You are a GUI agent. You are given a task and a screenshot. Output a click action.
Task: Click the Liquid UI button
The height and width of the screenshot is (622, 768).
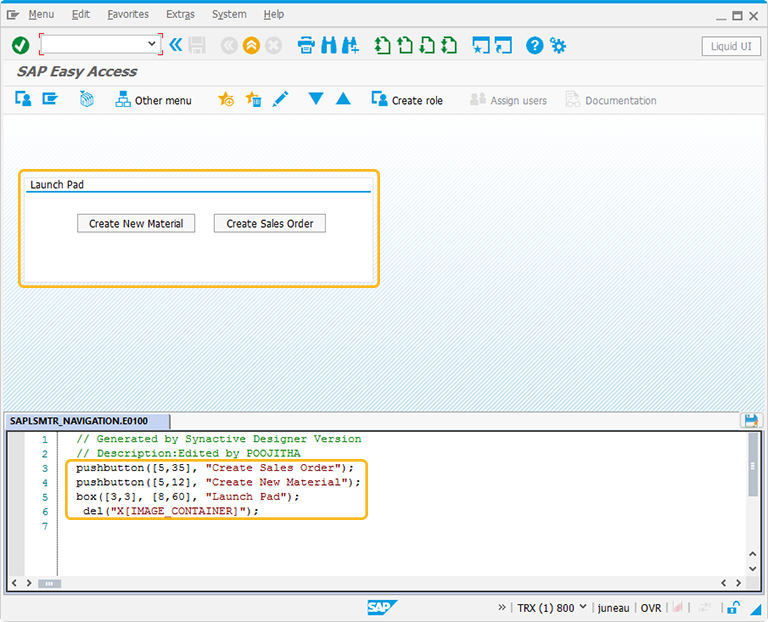(731, 46)
